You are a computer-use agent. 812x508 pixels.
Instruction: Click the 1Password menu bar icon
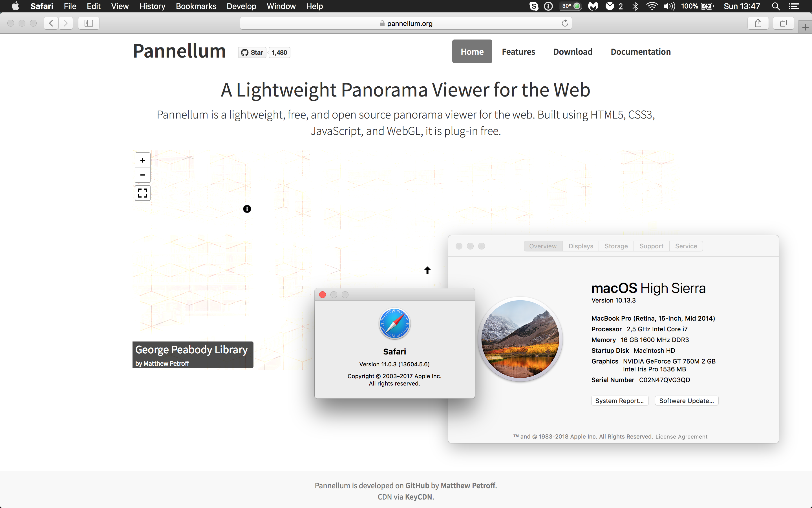click(548, 6)
